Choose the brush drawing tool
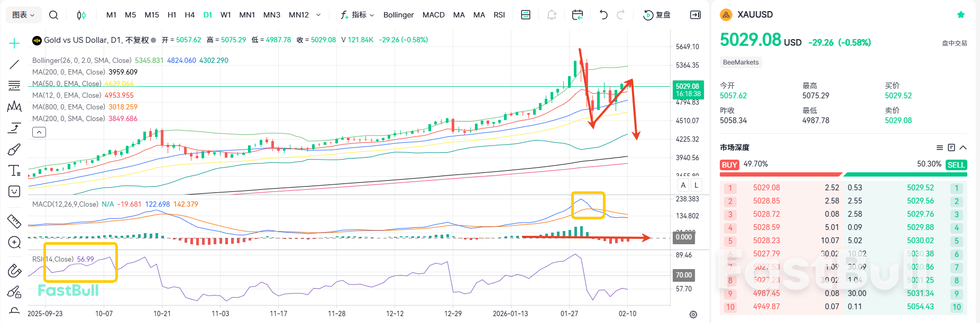 click(x=14, y=150)
